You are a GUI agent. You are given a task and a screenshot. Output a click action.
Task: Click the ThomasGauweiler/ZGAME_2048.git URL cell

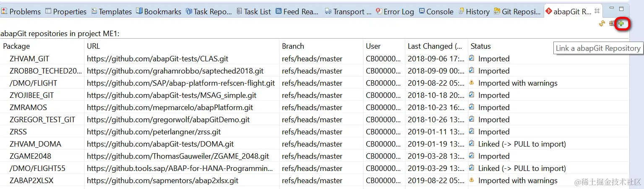pos(178,156)
